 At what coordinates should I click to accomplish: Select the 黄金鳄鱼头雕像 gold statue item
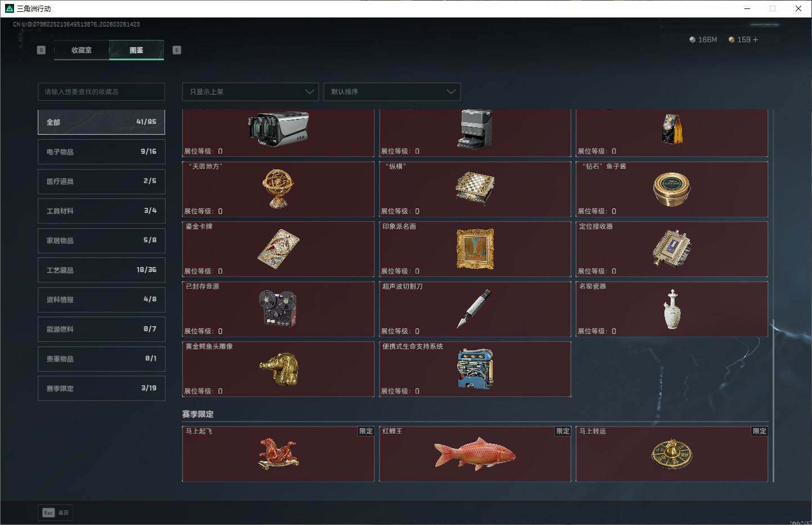pos(278,369)
